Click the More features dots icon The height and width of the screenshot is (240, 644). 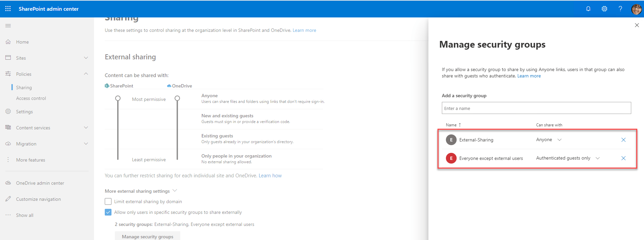click(x=8, y=160)
